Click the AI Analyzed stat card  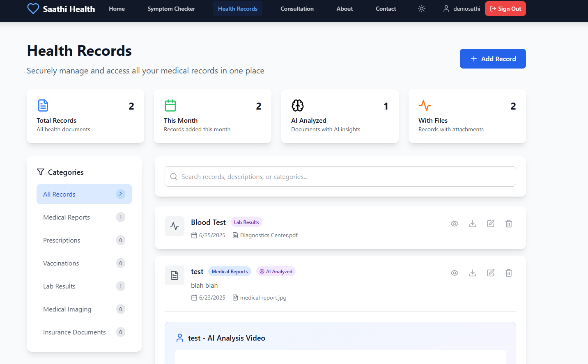coord(340,116)
